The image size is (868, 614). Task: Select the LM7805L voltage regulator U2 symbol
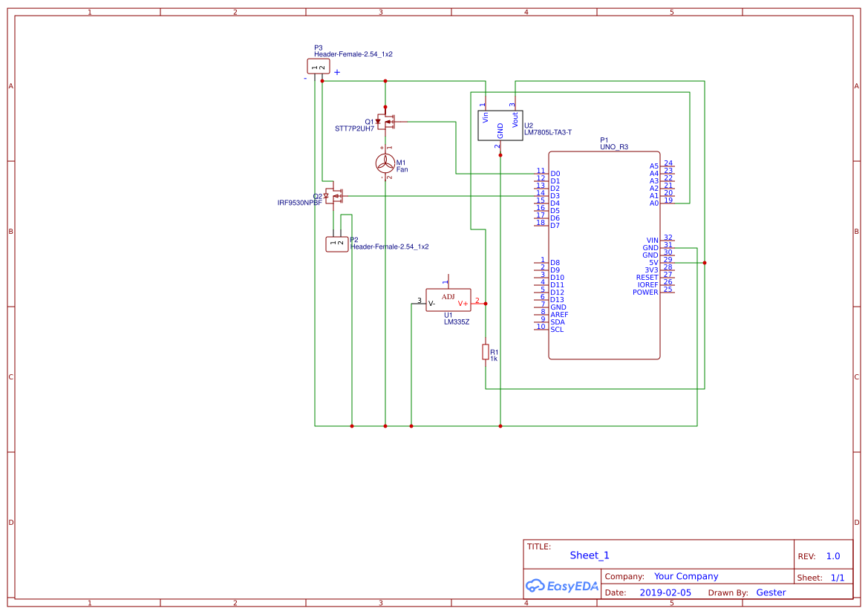coord(500,124)
